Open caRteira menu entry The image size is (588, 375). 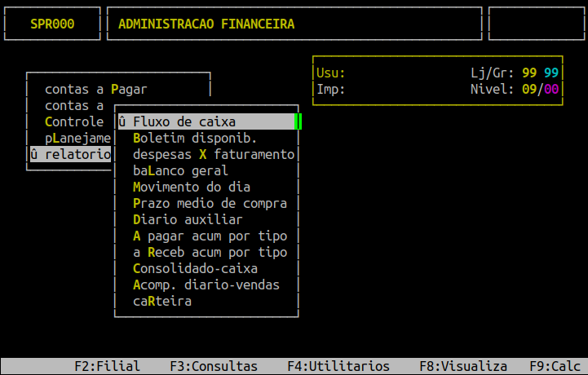pyautogui.click(x=162, y=302)
